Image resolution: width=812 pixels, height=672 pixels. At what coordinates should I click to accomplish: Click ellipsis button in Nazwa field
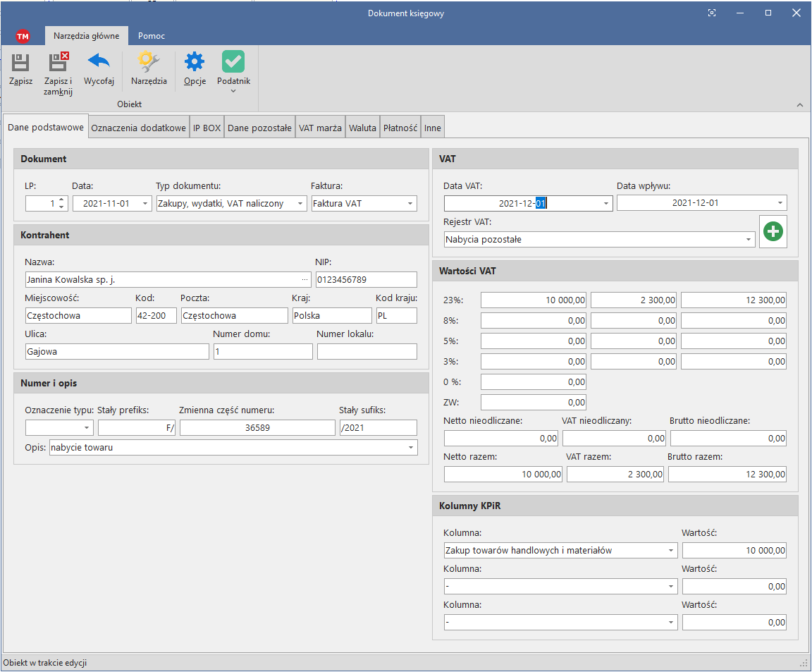(x=304, y=280)
